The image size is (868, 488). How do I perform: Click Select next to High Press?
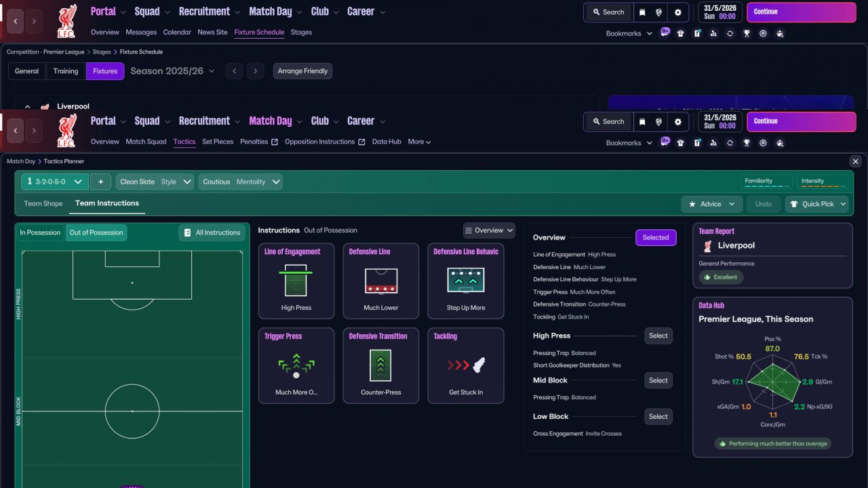click(x=658, y=335)
